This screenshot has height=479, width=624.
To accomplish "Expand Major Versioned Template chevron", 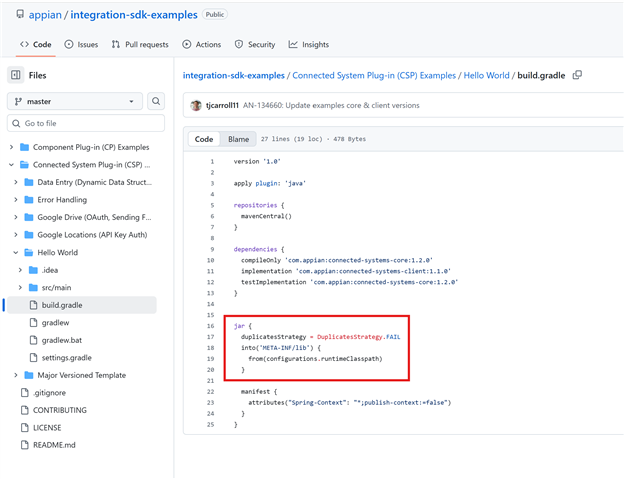I will [16, 375].
